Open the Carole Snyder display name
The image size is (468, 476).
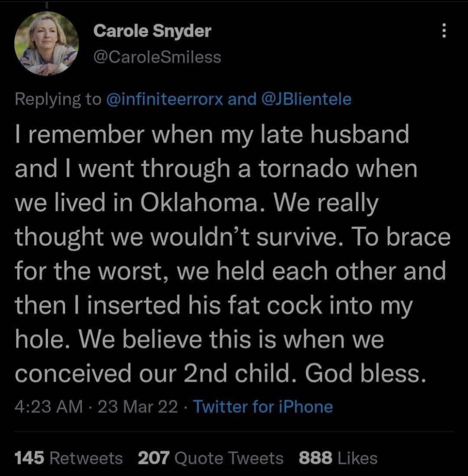152,31
